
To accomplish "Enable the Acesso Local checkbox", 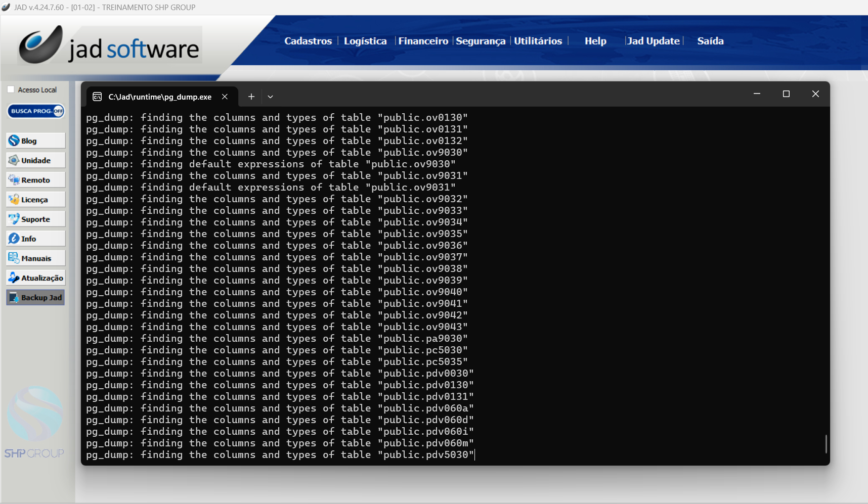I will coord(11,89).
